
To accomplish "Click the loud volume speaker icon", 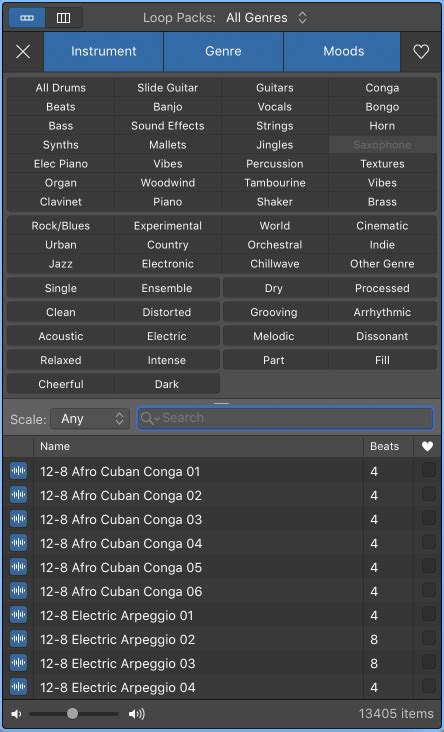I will [x=137, y=714].
